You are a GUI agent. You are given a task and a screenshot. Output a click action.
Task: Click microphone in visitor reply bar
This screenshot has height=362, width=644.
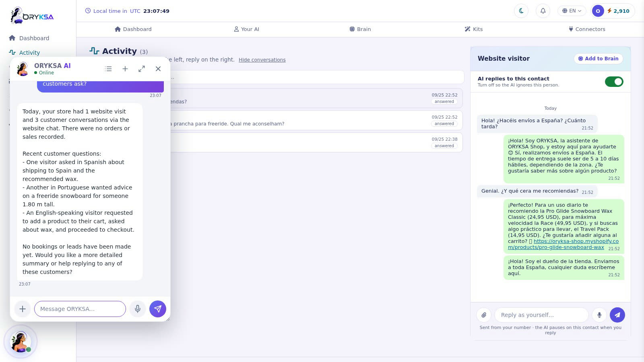pos(599,315)
